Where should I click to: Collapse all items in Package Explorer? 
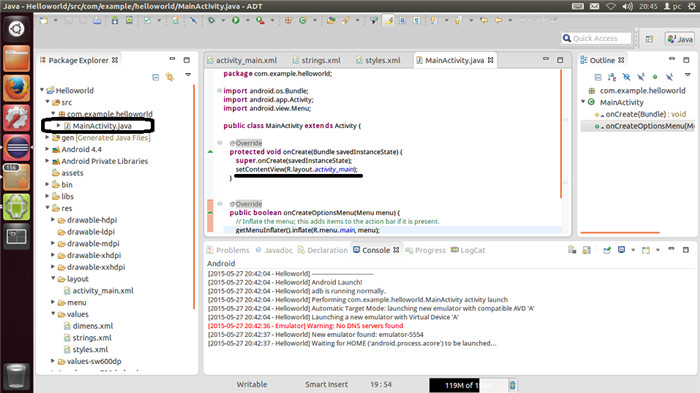coord(155,77)
